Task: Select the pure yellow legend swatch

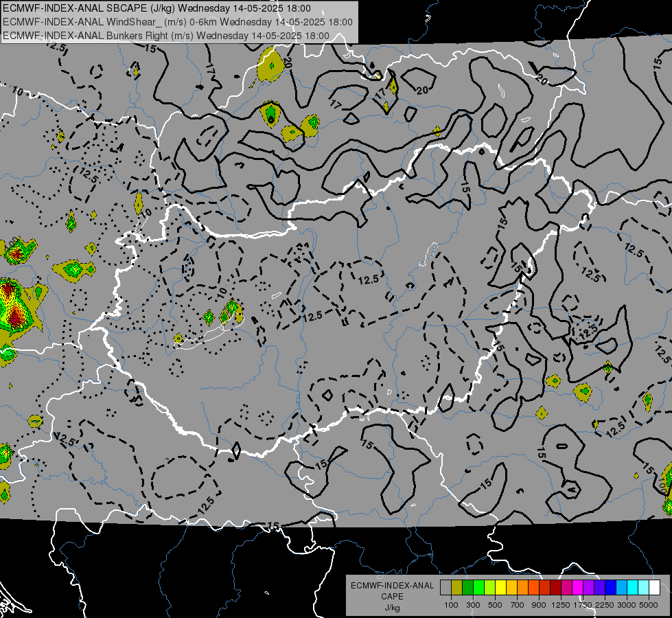Action: (500, 587)
